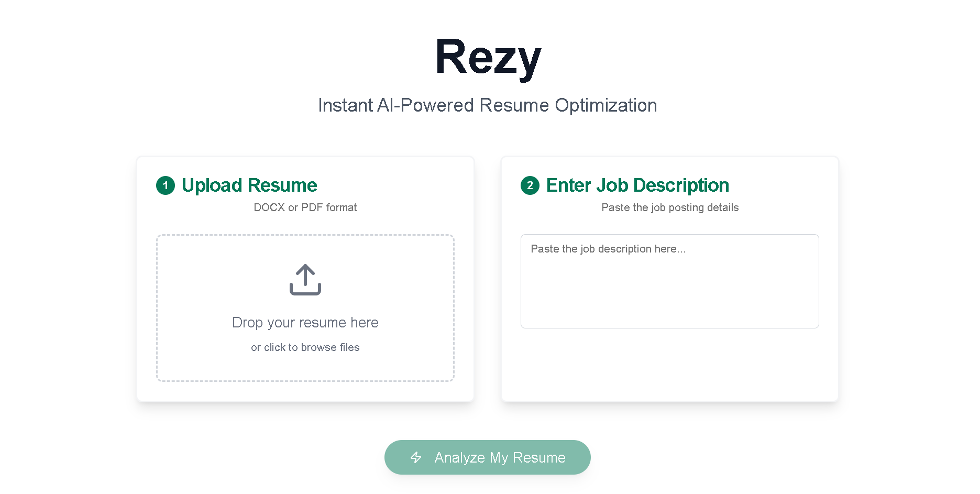This screenshot has width=980, height=494.
Task: Click the 'Instant AI-Powered Resume Optimization' subtitle
Action: coord(487,105)
